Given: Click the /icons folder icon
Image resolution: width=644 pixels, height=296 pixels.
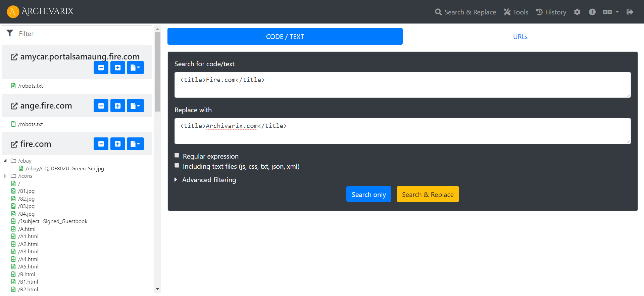Looking at the screenshot, I should click(x=13, y=176).
